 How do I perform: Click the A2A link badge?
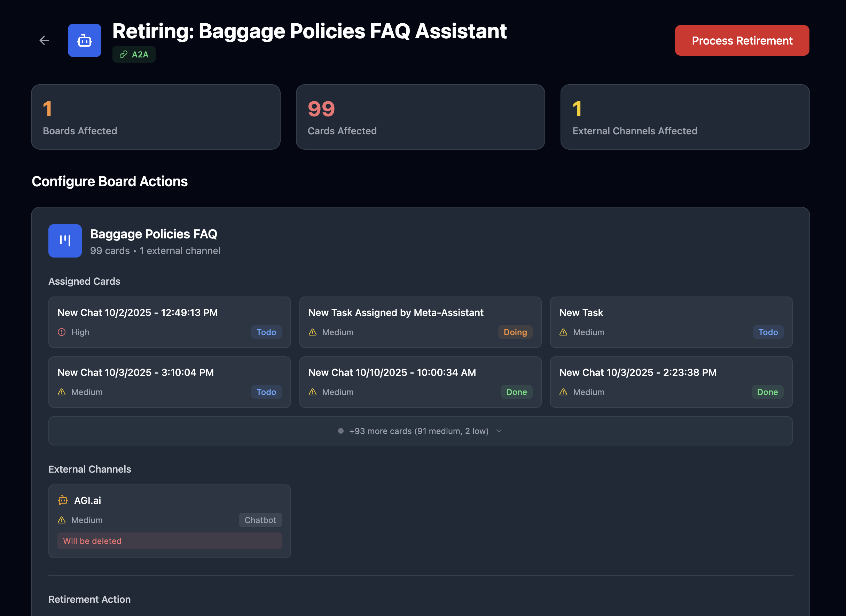coord(134,54)
